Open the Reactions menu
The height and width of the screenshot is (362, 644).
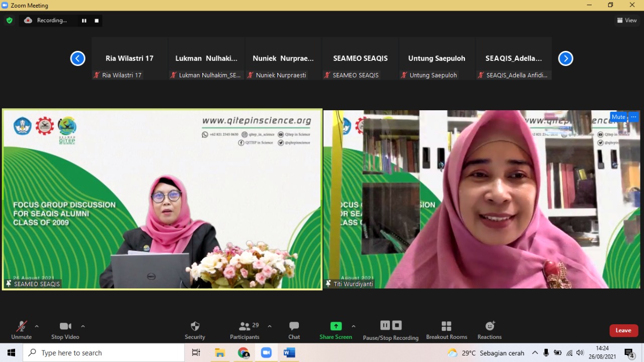pos(490,330)
